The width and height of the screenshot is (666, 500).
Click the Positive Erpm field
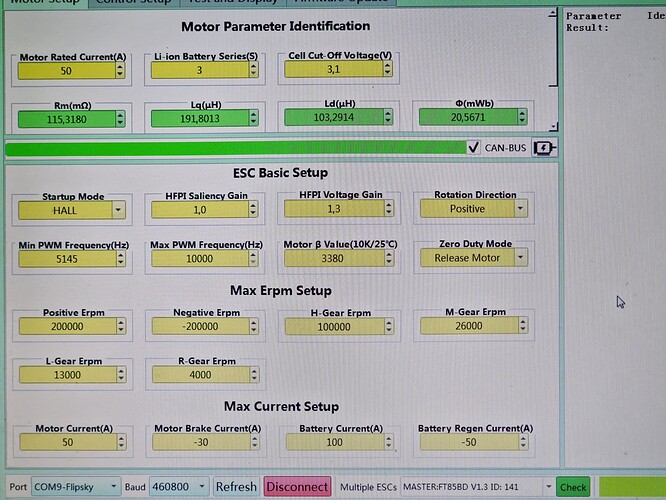[x=67, y=326]
